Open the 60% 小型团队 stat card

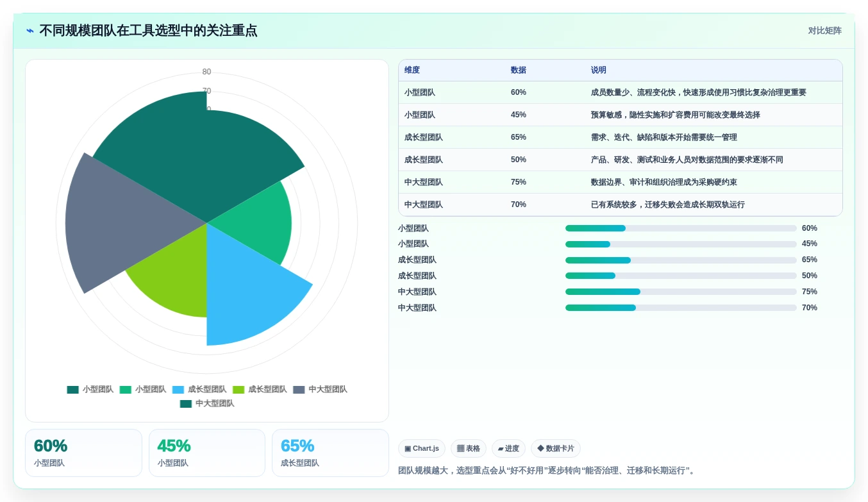coord(83,453)
